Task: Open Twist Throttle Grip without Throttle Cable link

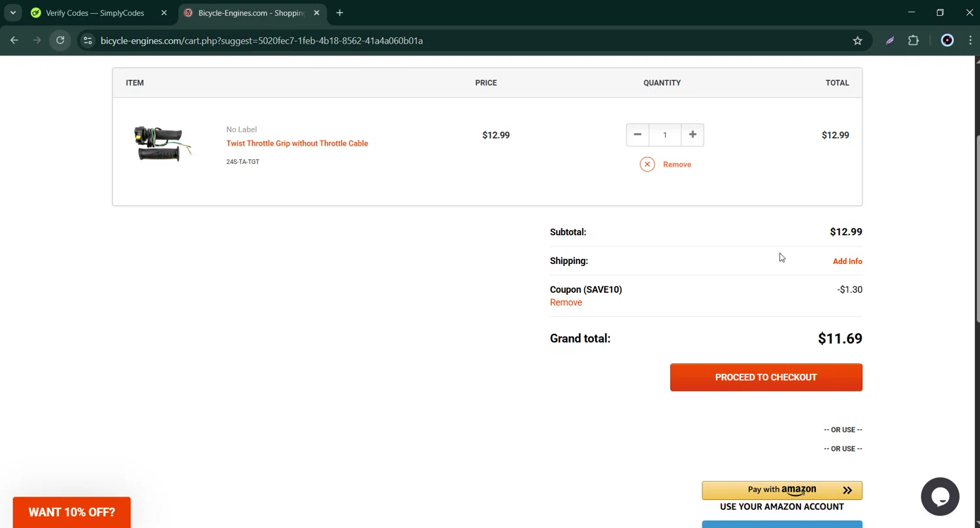Action: (x=297, y=143)
